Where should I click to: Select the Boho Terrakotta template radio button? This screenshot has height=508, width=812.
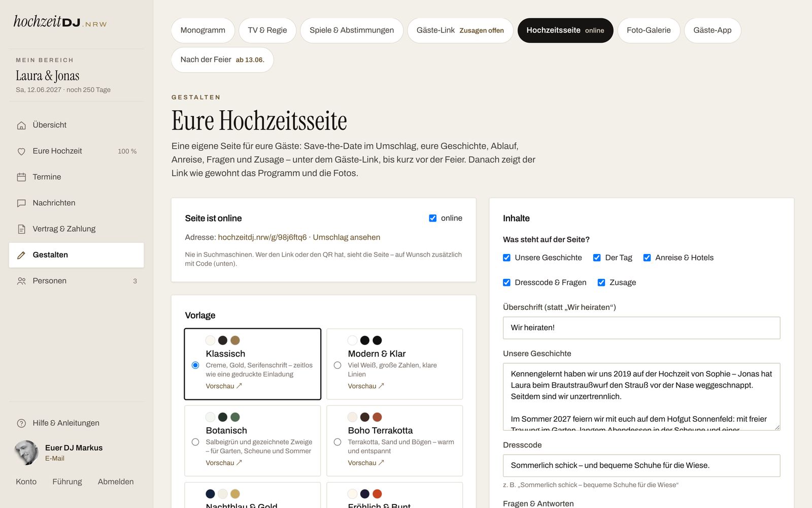pyautogui.click(x=337, y=442)
